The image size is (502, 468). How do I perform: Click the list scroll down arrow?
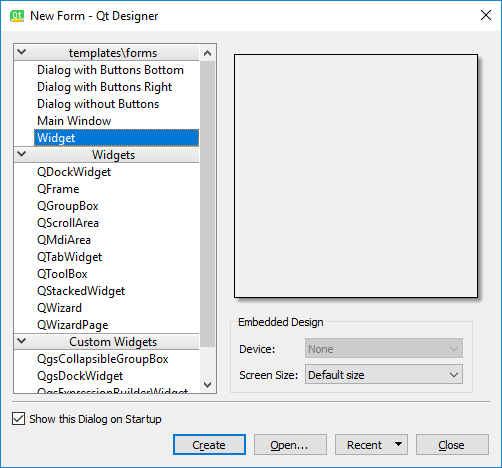[x=207, y=385]
